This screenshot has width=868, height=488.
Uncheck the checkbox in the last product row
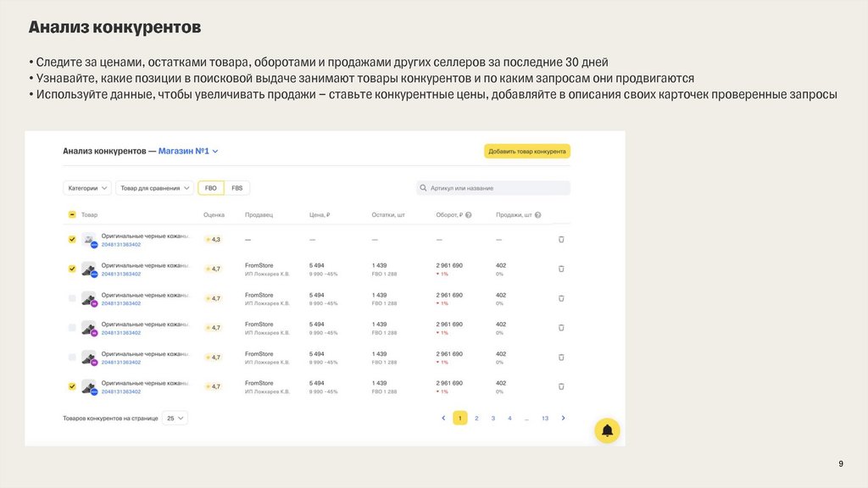click(x=72, y=386)
